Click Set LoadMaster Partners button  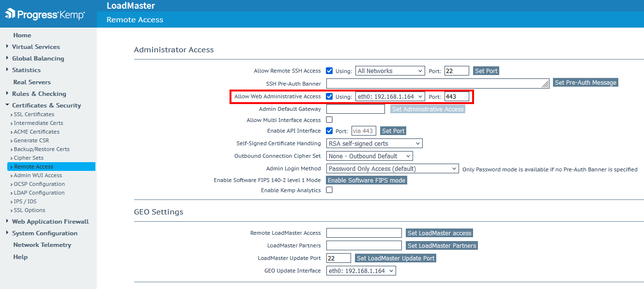click(442, 245)
